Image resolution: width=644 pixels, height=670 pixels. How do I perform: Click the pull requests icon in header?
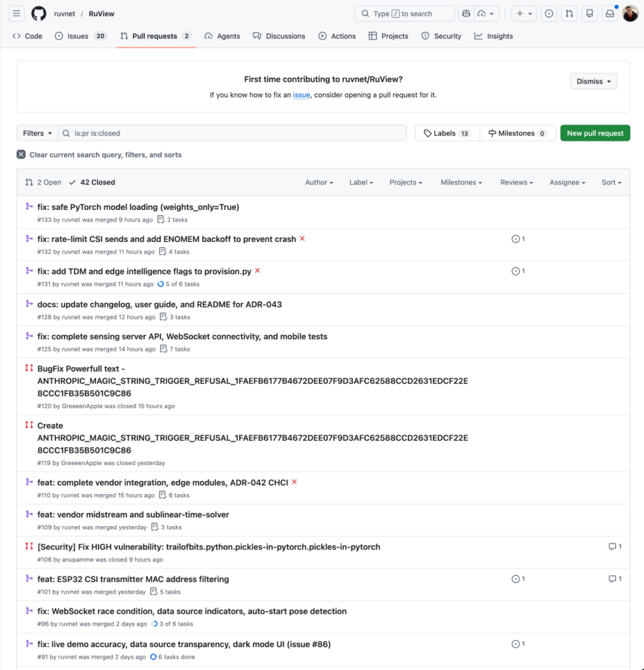click(569, 14)
